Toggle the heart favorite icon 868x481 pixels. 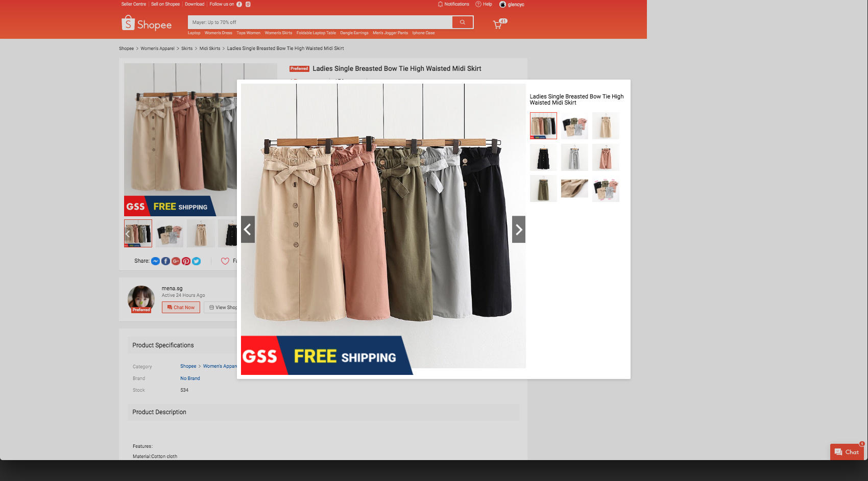point(225,261)
